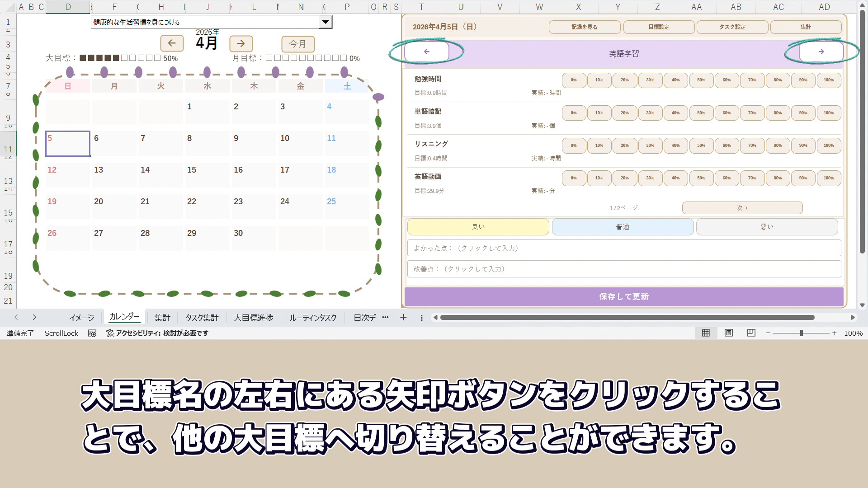Expand hidden sheet tabs with ellipsis
Viewport: 868px width, 488px height.
pyautogui.click(x=385, y=318)
